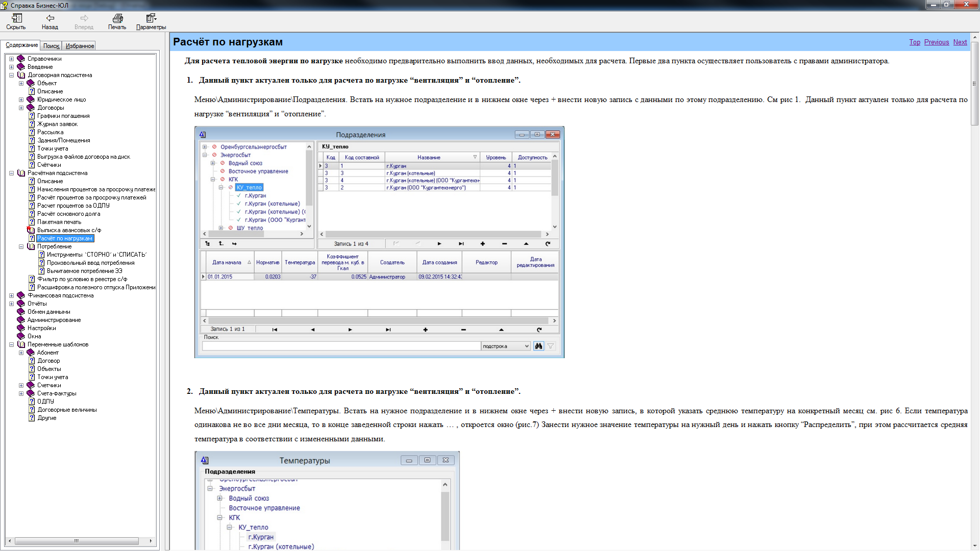Follow the Next topic link

(x=960, y=42)
